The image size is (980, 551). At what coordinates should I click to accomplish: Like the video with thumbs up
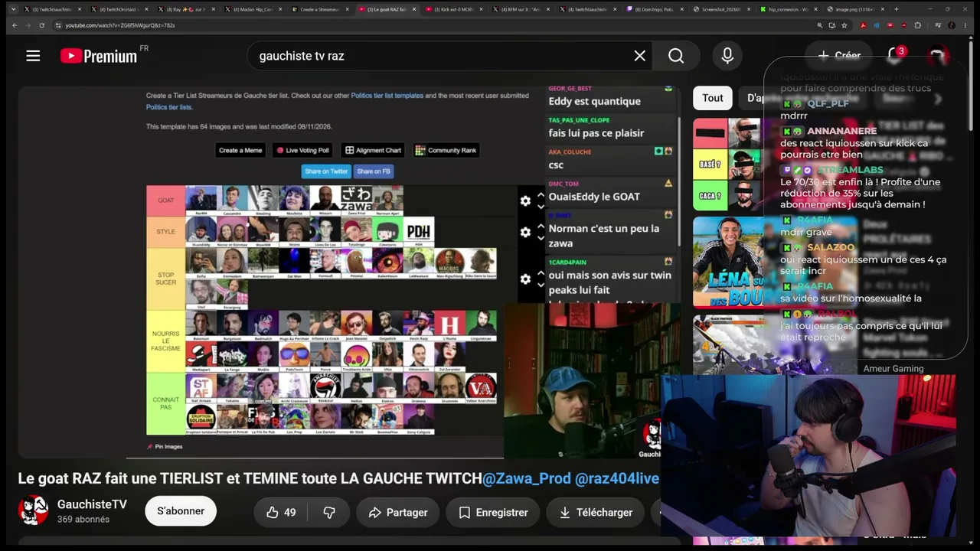pos(280,513)
